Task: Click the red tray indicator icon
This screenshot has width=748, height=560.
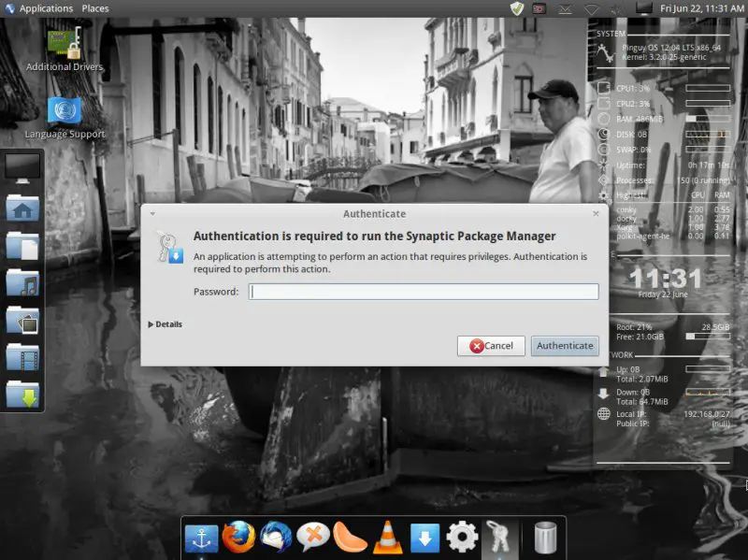Action: 539,8
